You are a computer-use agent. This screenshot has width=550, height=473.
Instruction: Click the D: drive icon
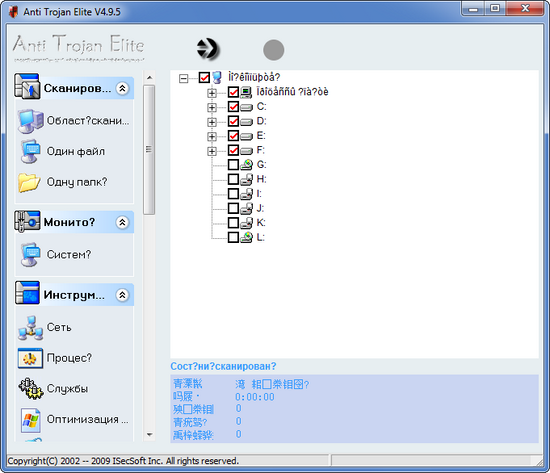coord(247,122)
